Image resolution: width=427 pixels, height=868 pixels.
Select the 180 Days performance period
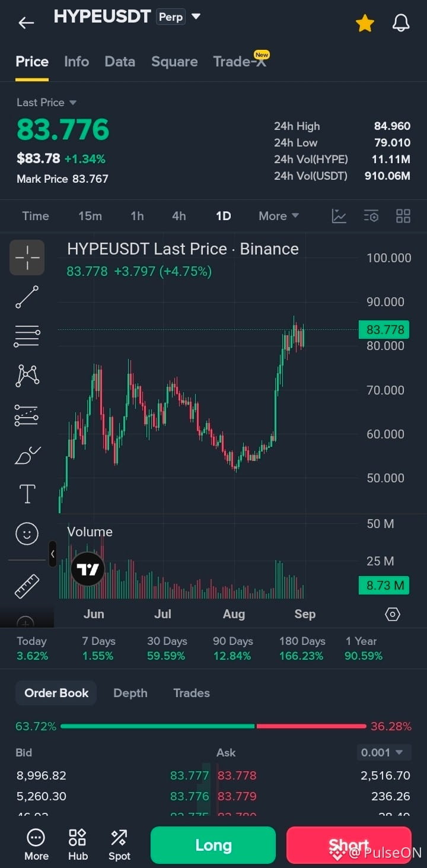(302, 648)
